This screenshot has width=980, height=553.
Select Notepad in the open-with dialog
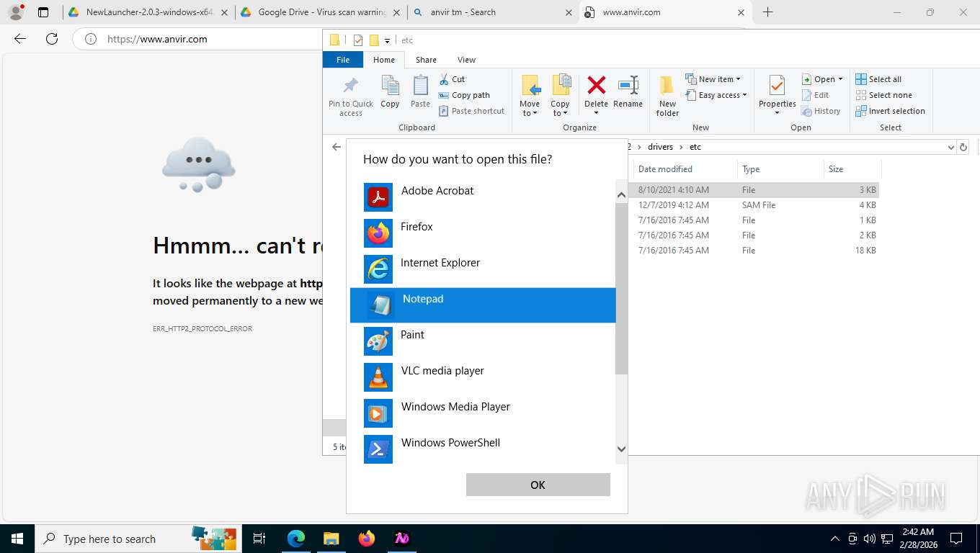[483, 305]
